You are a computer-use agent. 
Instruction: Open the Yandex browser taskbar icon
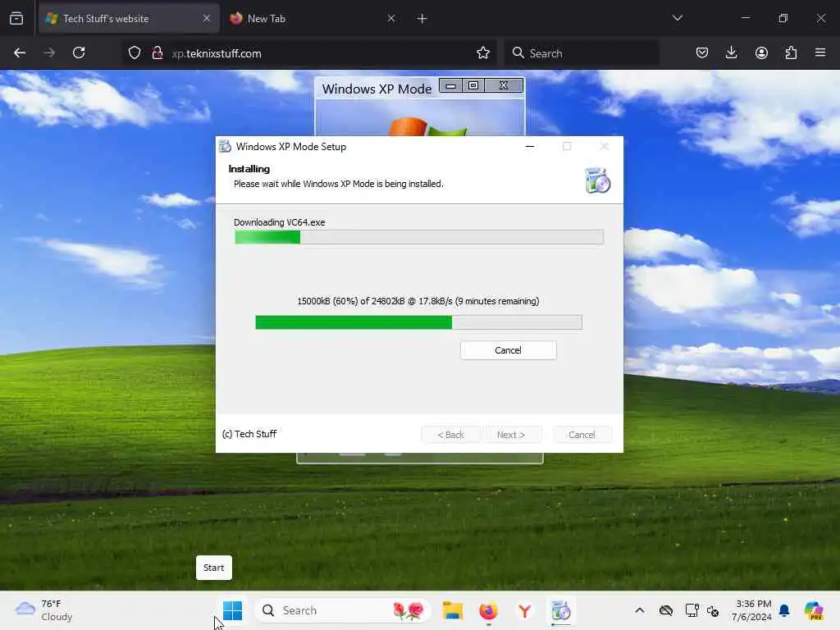click(524, 610)
